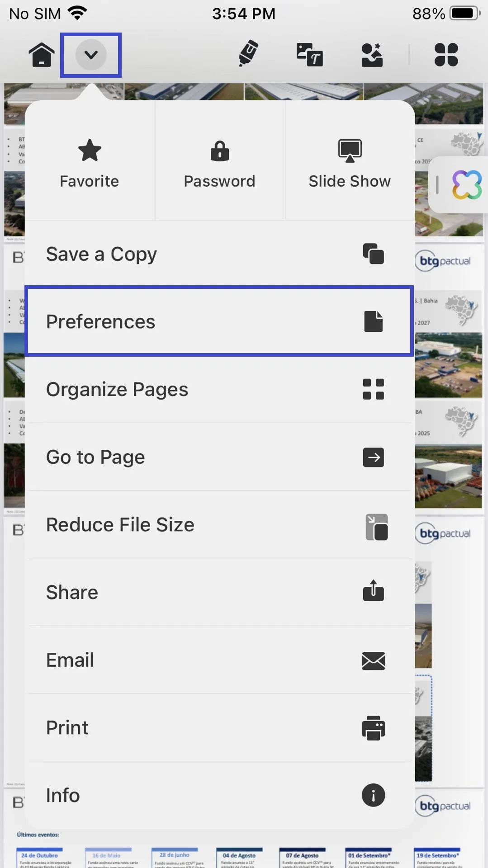Tap the Home icon in the toolbar
The width and height of the screenshot is (488, 868).
pos(42,55)
